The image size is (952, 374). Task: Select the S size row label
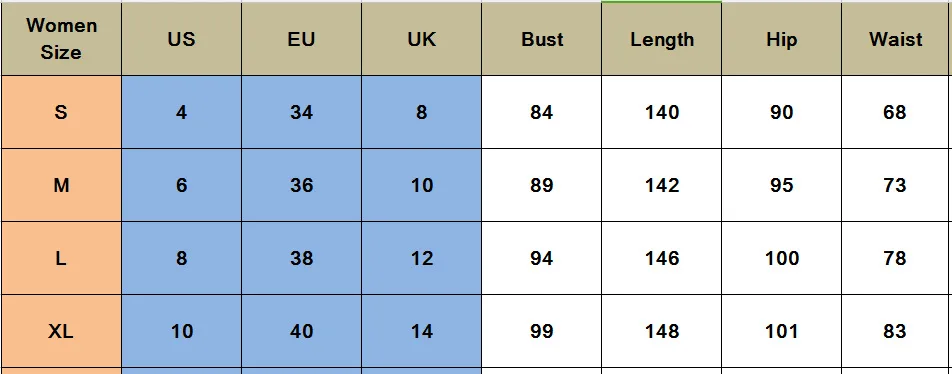click(x=61, y=112)
